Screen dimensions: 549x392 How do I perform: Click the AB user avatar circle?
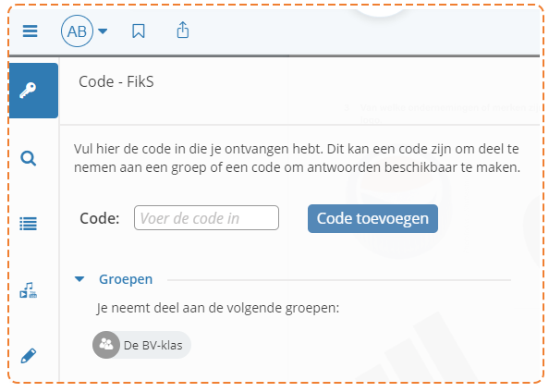pyautogui.click(x=77, y=31)
